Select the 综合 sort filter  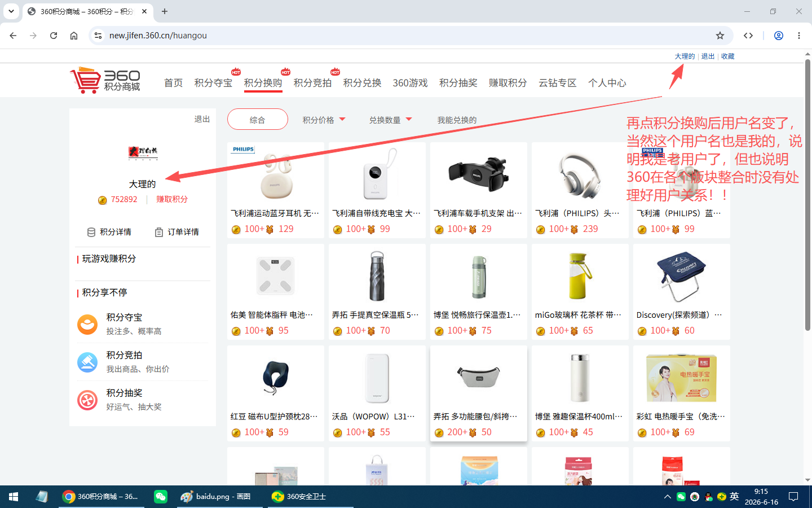coord(258,119)
